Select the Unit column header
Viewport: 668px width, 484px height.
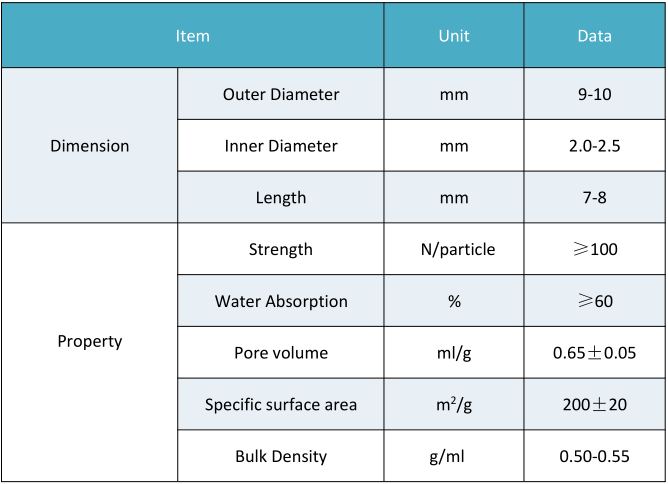(454, 35)
